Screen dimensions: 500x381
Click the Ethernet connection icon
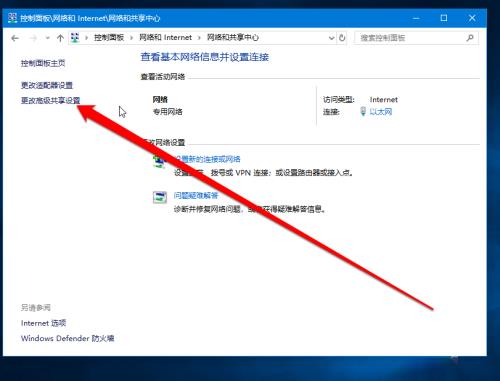click(363, 111)
